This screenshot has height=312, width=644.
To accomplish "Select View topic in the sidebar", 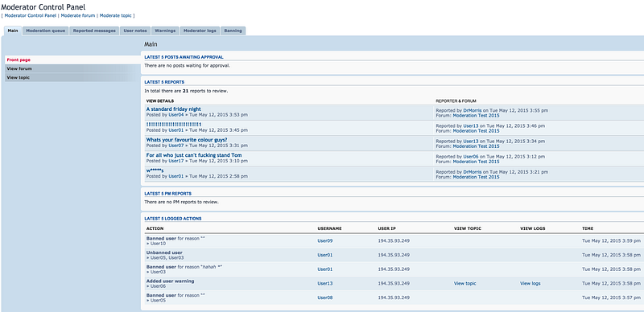I will tap(72, 77).
